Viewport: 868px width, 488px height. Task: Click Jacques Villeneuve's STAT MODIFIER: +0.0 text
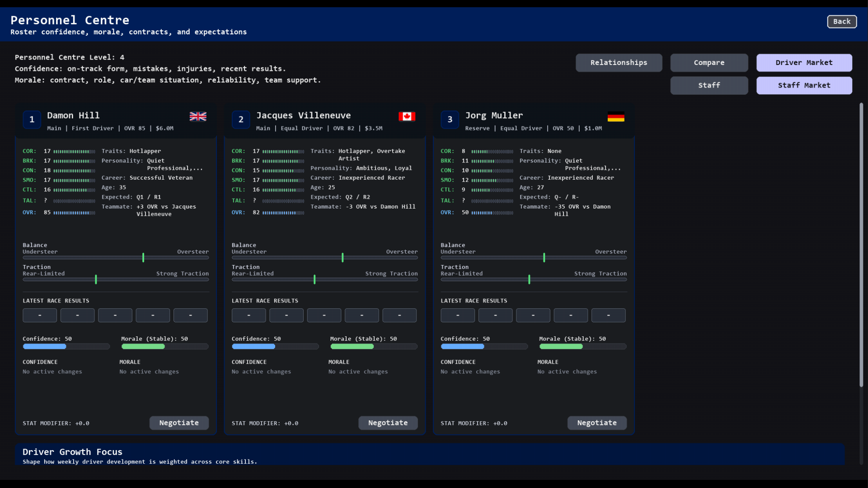[265, 423]
